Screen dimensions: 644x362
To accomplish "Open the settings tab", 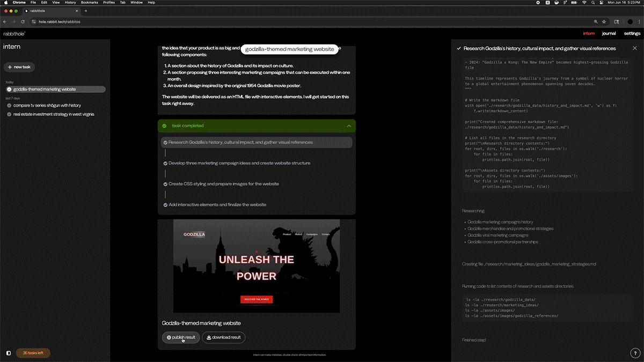I will (x=632, y=33).
